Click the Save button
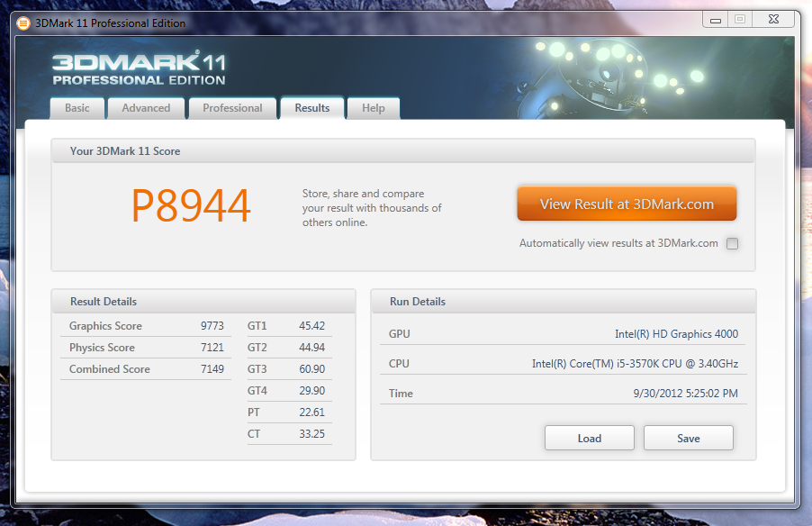812x526 pixels. point(689,439)
